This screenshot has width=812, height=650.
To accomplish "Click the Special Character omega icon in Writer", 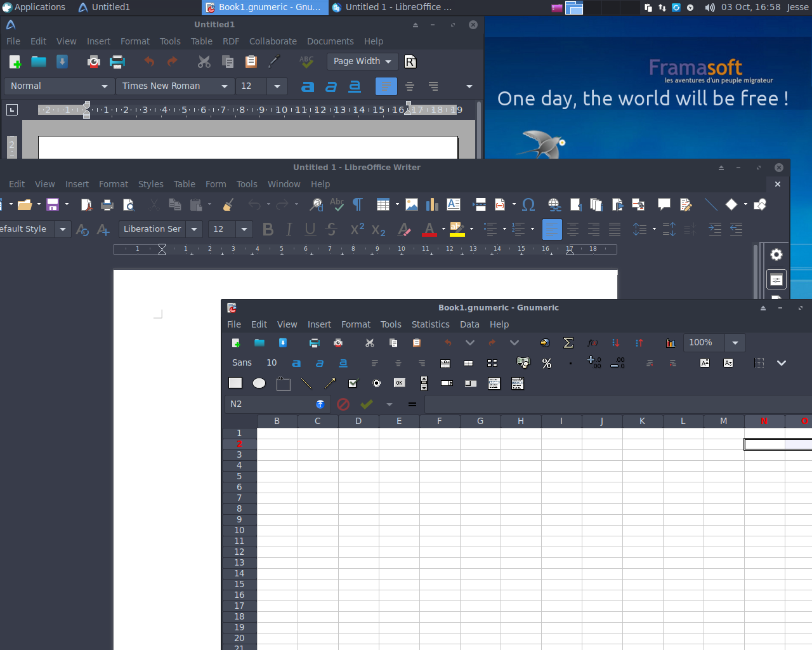I will point(528,204).
